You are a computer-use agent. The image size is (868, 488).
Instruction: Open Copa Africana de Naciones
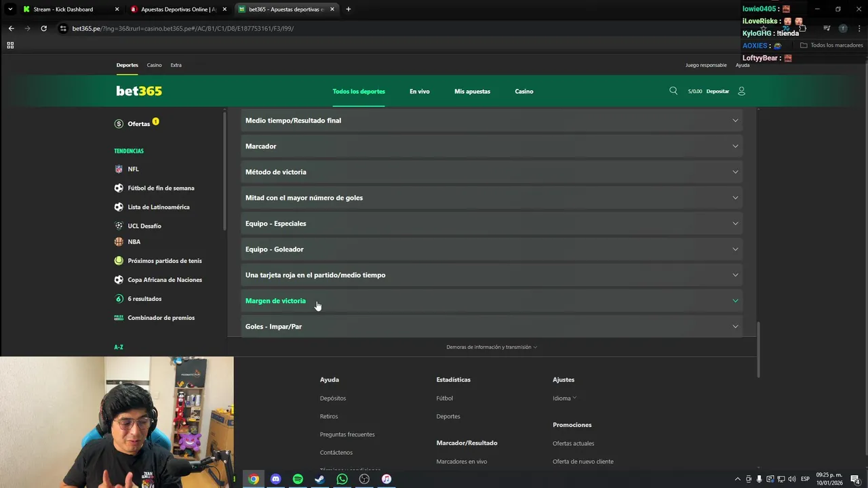tap(165, 279)
